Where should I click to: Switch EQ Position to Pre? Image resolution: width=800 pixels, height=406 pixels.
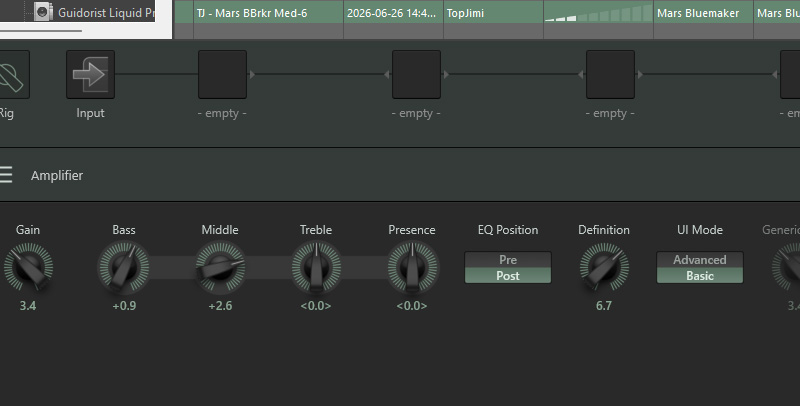coord(508,260)
